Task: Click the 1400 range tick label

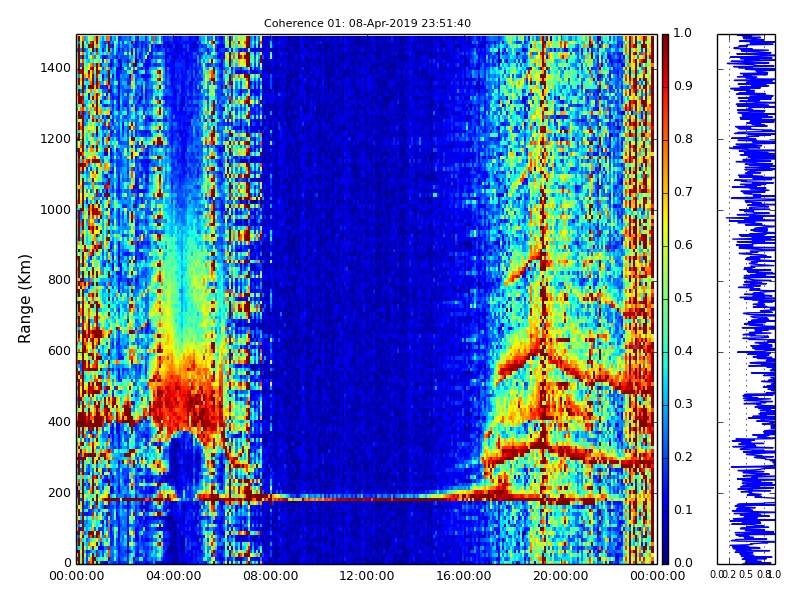Action: coord(56,68)
